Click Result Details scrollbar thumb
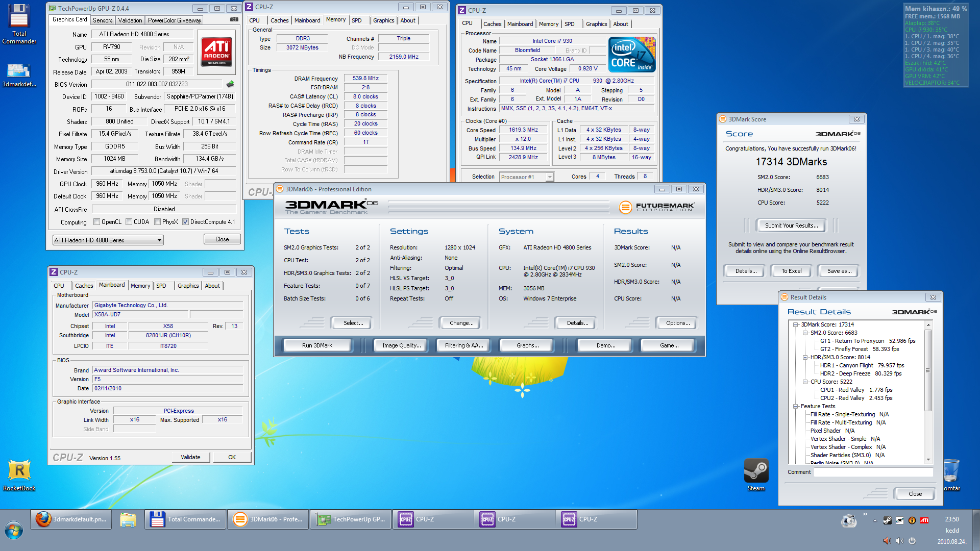Image resolution: width=980 pixels, height=551 pixels. 928,370
